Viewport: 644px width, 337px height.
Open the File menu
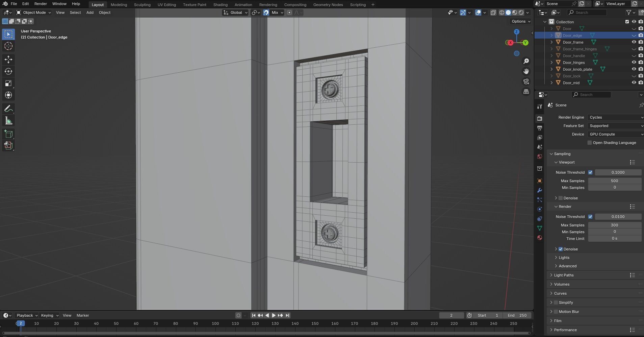click(14, 4)
